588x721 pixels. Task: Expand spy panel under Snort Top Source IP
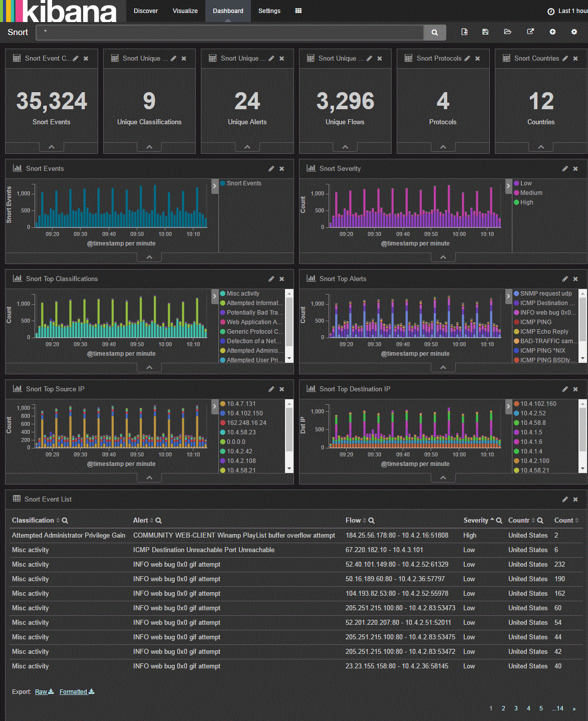(149, 477)
